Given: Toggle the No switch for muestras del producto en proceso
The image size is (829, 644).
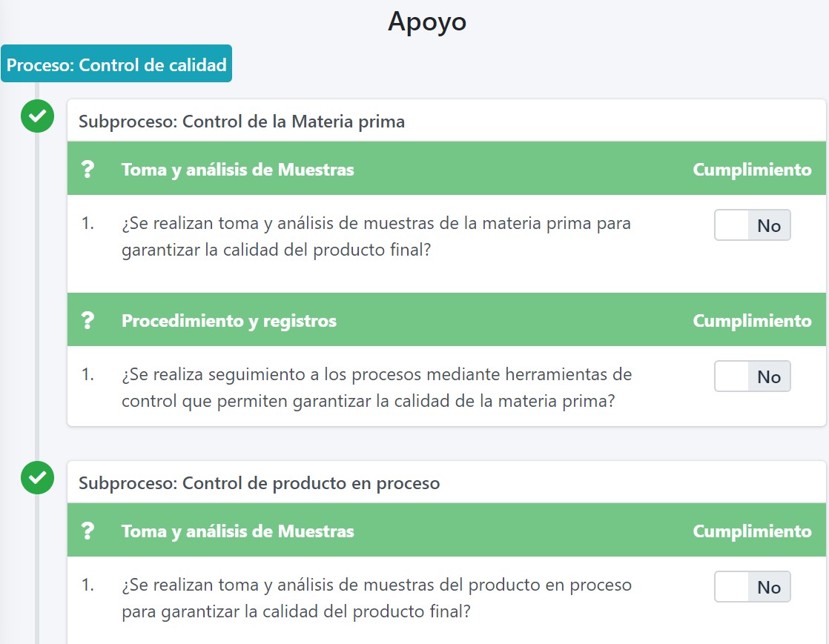Looking at the screenshot, I should pos(752,586).
